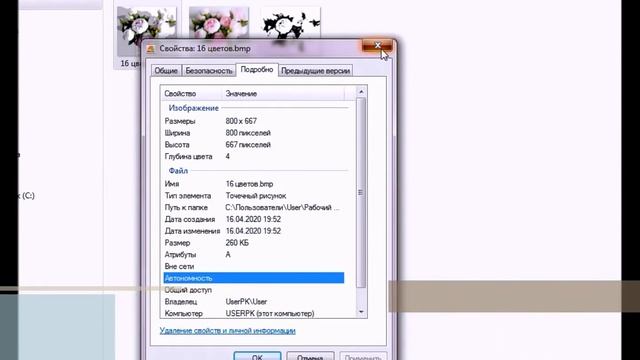Click the properties list scroll up arrow
Viewport: 640px width, 360px height.
361,92
